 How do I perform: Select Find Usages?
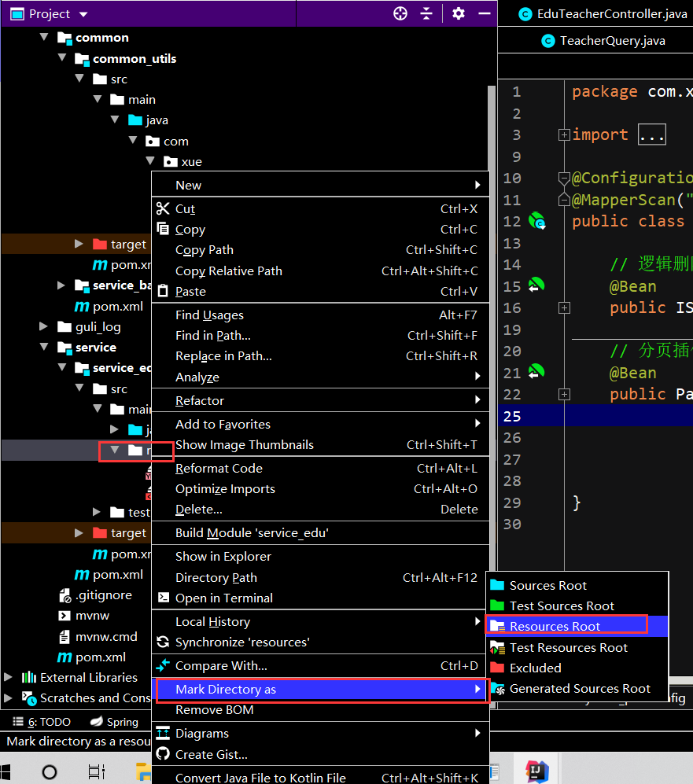(x=320, y=315)
